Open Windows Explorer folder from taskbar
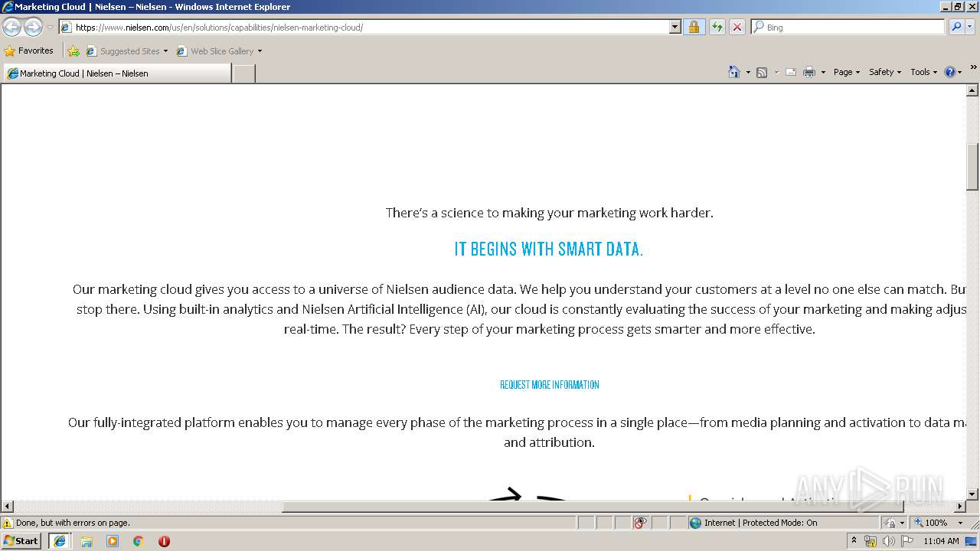 pyautogui.click(x=87, y=541)
